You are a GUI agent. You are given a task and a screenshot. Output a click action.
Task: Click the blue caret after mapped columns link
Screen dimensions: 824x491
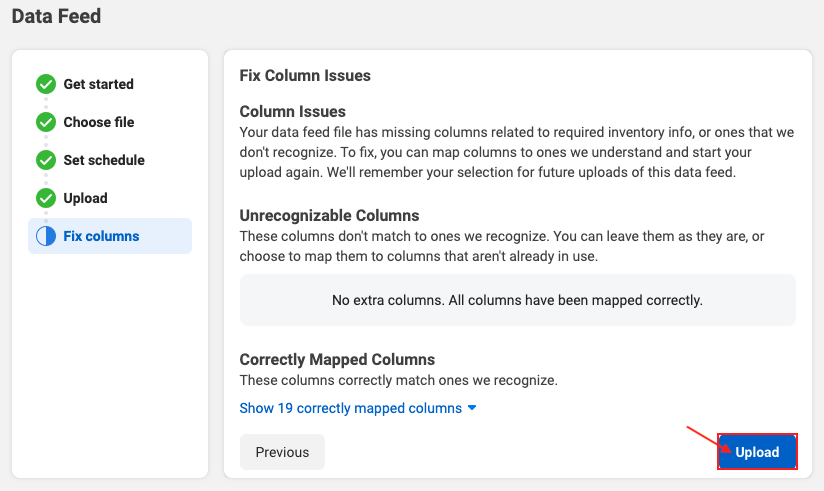tap(472, 408)
